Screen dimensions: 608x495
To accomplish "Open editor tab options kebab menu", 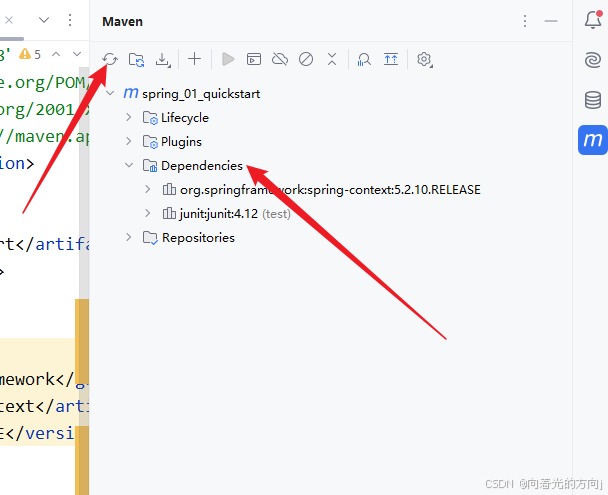I will pos(70,20).
